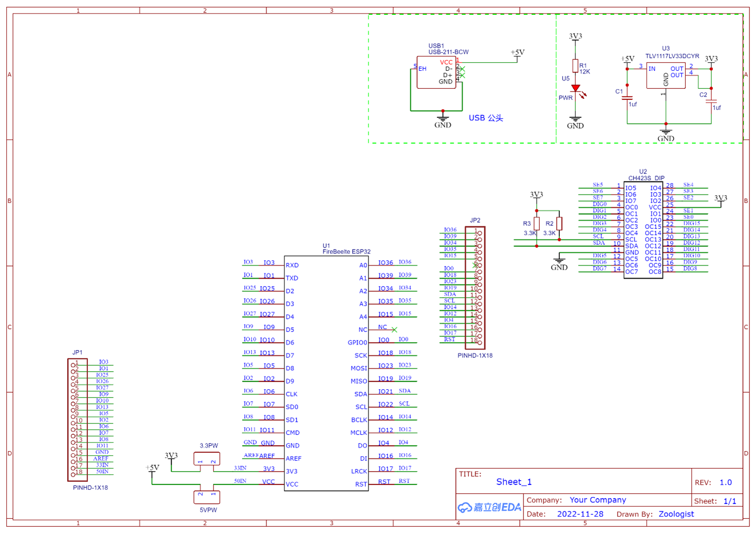The height and width of the screenshot is (533, 756).
Task: Select the 'DIG8' net label at U2
Action: pos(690,269)
